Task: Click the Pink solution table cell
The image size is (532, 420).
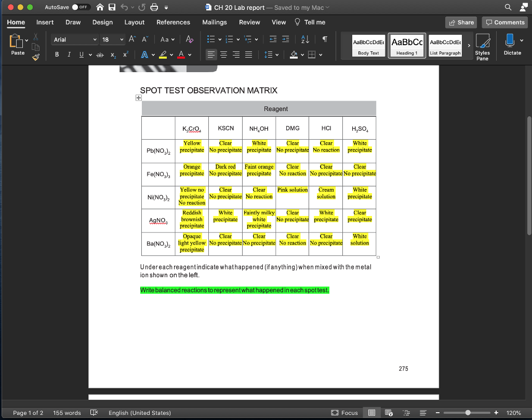Action: coord(292,197)
